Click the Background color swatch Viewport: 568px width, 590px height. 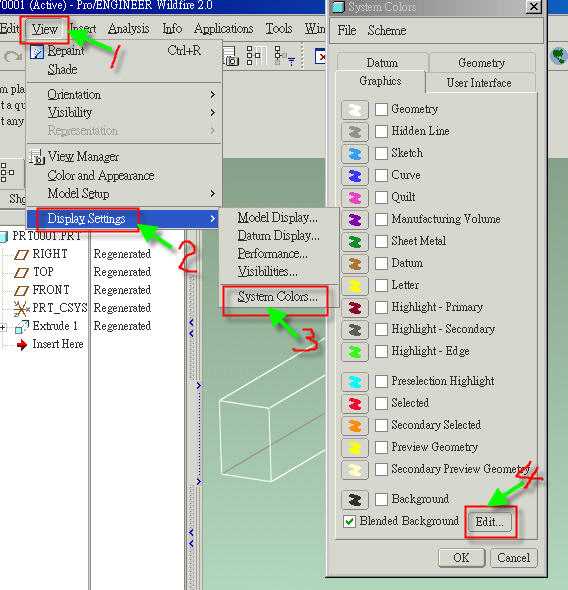click(355, 500)
